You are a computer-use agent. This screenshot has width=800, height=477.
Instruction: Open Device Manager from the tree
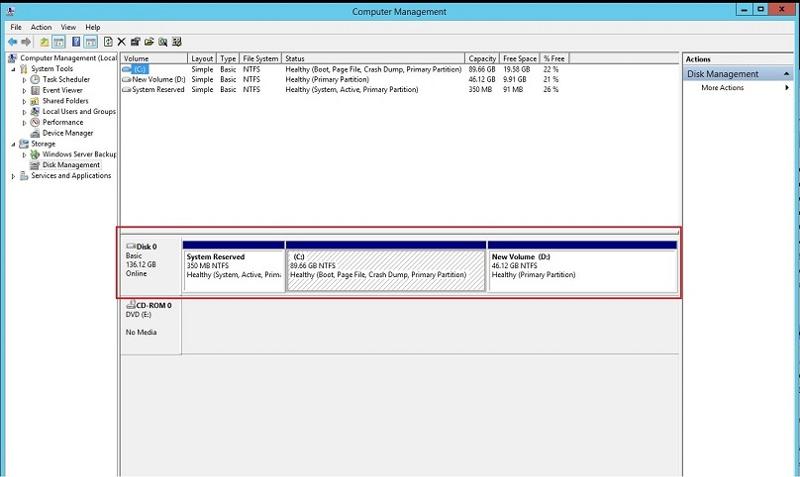click(x=67, y=133)
